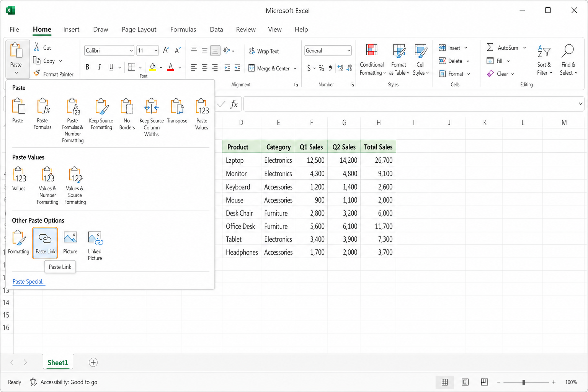Open Cell Styles gallery
Viewport: 588px width, 392px height.
(x=421, y=60)
